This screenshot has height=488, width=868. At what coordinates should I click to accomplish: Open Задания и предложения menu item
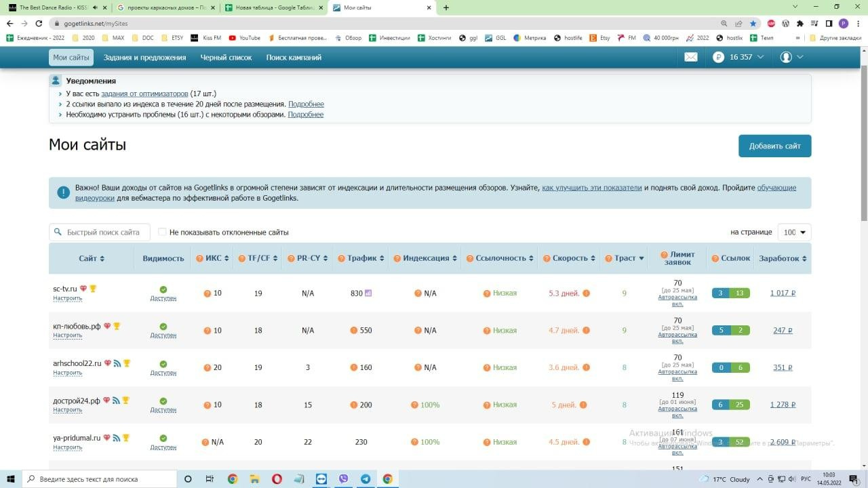144,58
